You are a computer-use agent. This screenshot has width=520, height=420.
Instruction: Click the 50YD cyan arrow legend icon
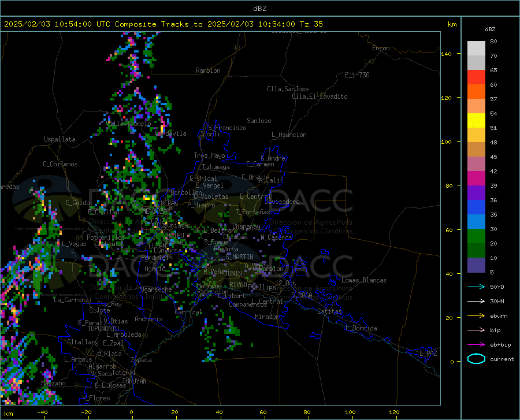476,287
